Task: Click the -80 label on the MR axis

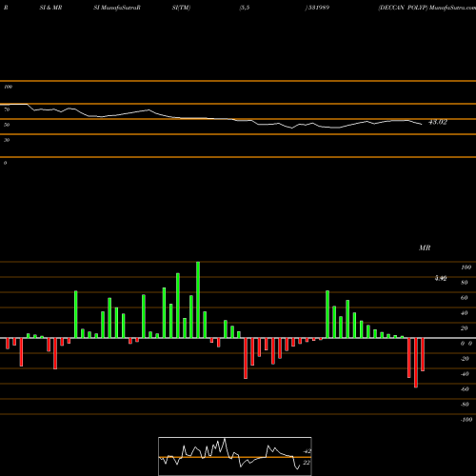Action: coord(465,405)
